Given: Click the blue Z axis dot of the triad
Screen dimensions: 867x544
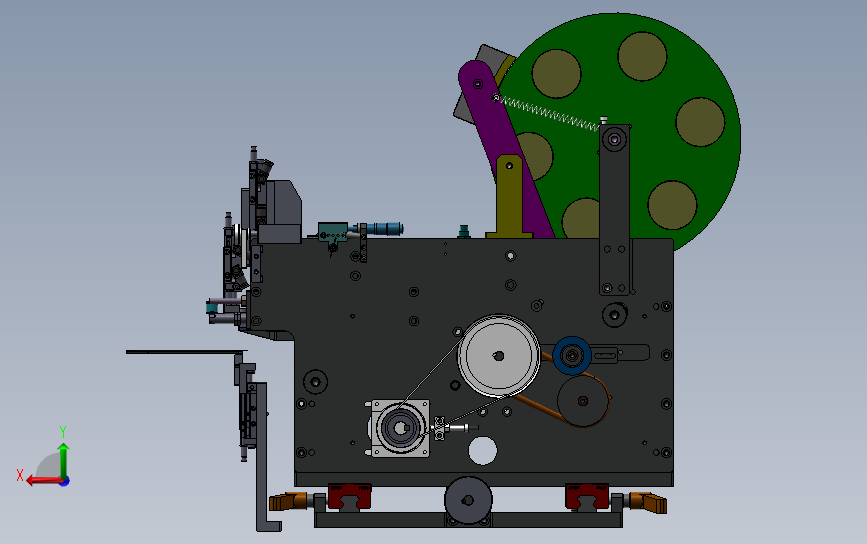Looking at the screenshot, I should click(x=65, y=482).
